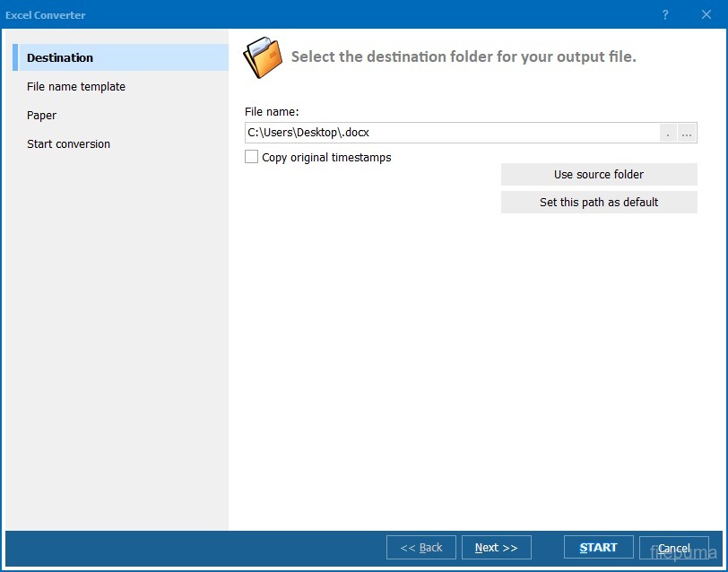Advance with the Next >> button

(x=497, y=548)
